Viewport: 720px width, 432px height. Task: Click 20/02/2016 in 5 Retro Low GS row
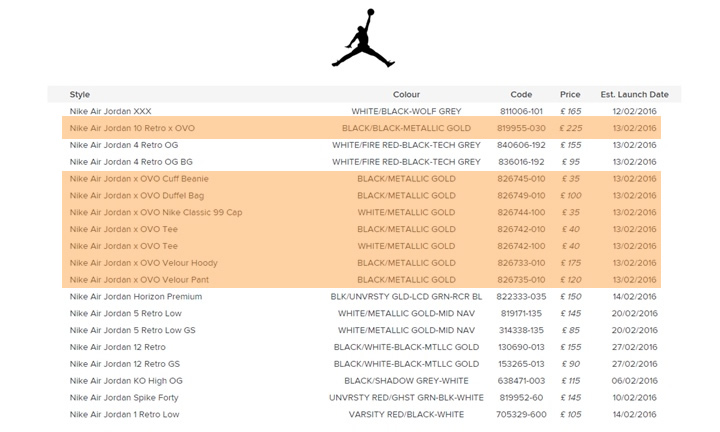click(x=635, y=330)
